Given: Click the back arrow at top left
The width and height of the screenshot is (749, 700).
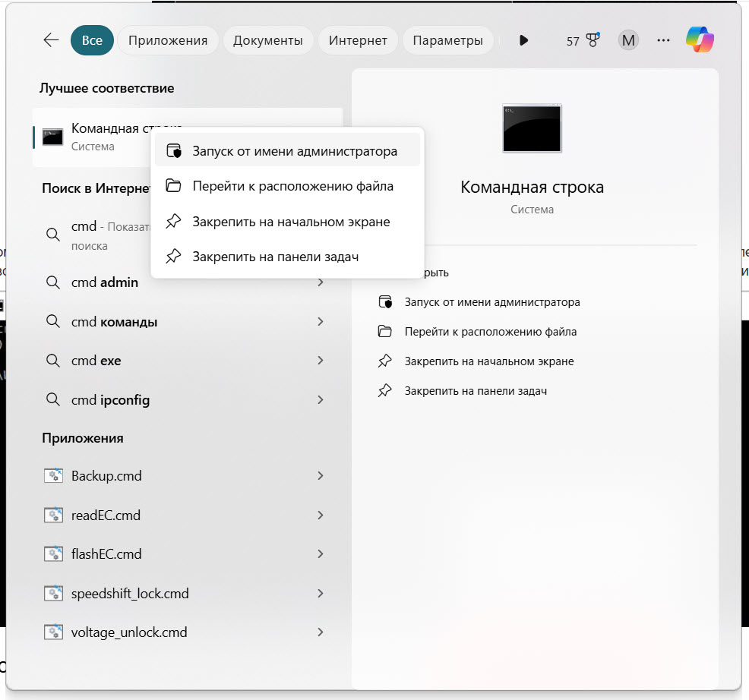Looking at the screenshot, I should [50, 40].
